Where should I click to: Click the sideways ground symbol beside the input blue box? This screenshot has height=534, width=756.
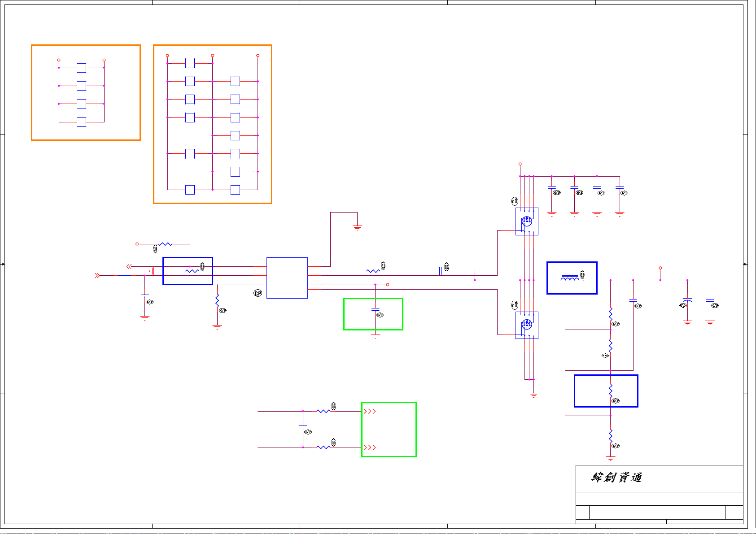152,271
